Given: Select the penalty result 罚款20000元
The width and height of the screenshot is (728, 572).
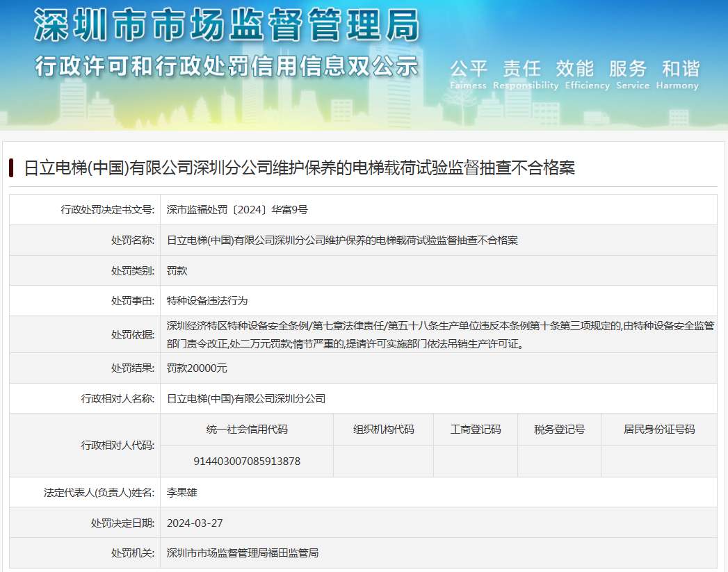Looking at the screenshot, I should pos(197,368).
